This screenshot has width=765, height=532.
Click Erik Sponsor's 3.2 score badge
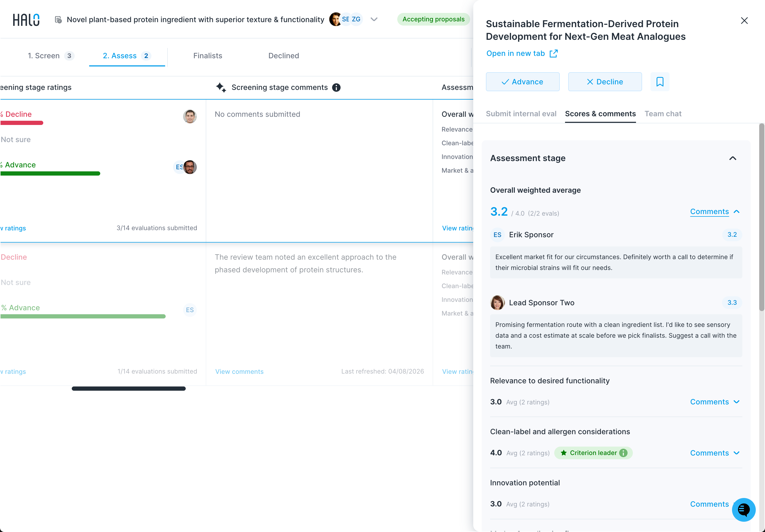(732, 235)
